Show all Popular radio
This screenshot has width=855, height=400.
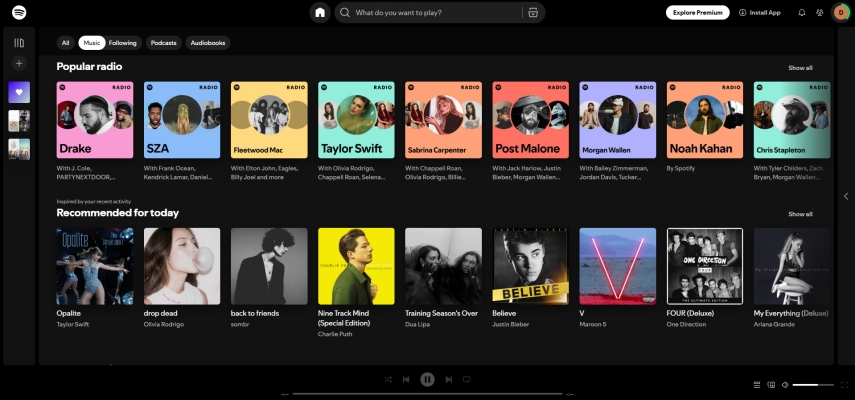[x=800, y=68]
